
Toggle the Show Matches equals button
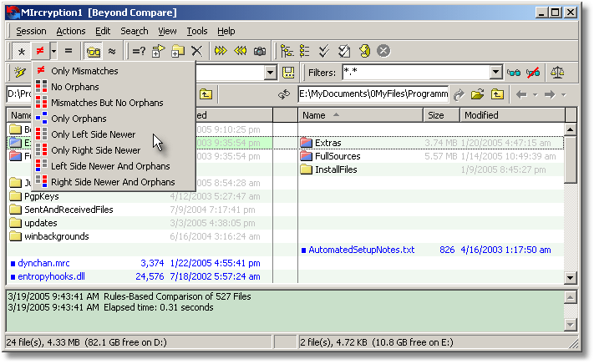tap(69, 51)
